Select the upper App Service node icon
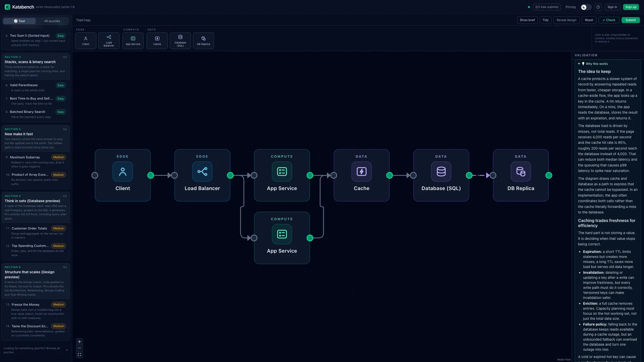644x362 pixels. tap(282, 172)
